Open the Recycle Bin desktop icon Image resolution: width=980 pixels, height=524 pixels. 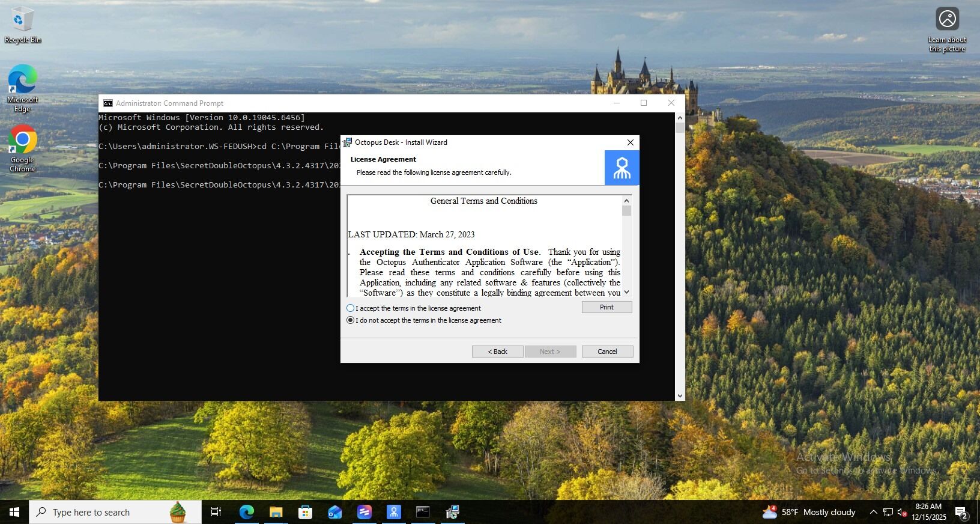pos(23,25)
